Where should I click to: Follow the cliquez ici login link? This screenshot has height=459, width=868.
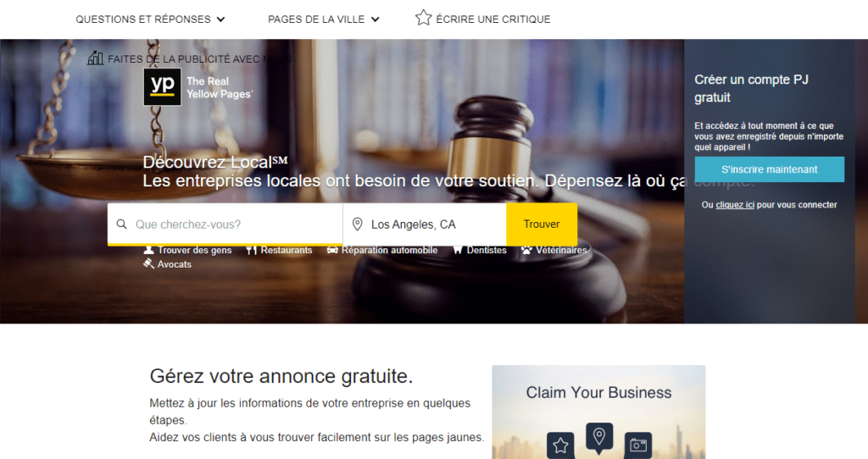735,205
